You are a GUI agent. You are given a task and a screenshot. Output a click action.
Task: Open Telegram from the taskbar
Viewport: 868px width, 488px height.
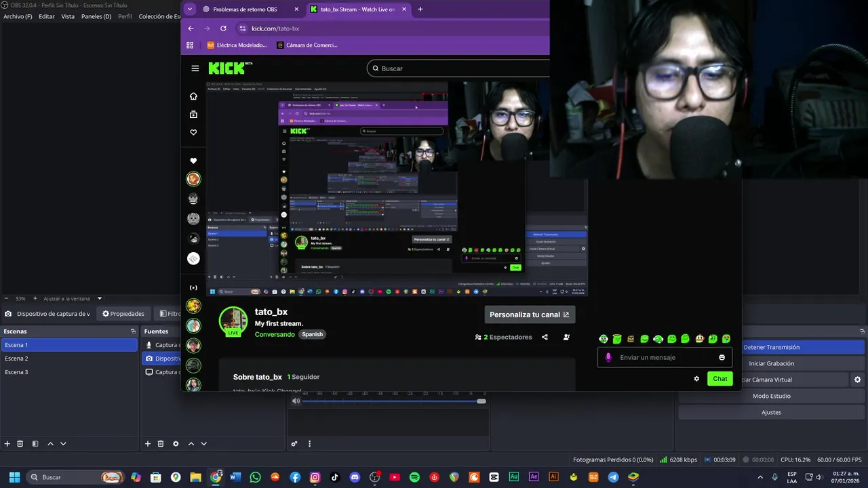[x=613, y=477]
